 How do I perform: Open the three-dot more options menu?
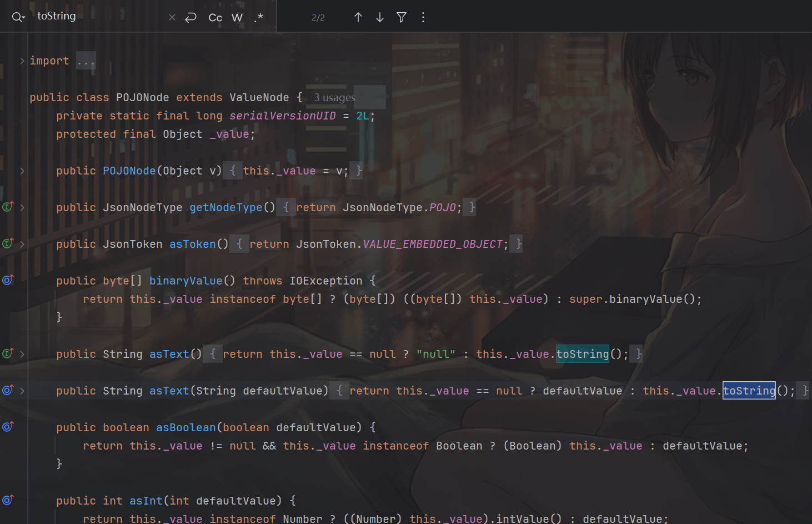(423, 18)
